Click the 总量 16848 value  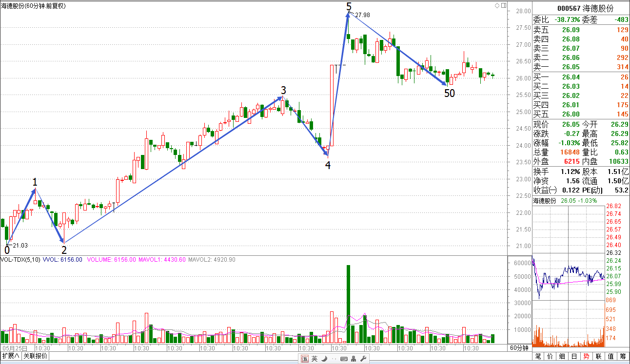[x=569, y=152]
